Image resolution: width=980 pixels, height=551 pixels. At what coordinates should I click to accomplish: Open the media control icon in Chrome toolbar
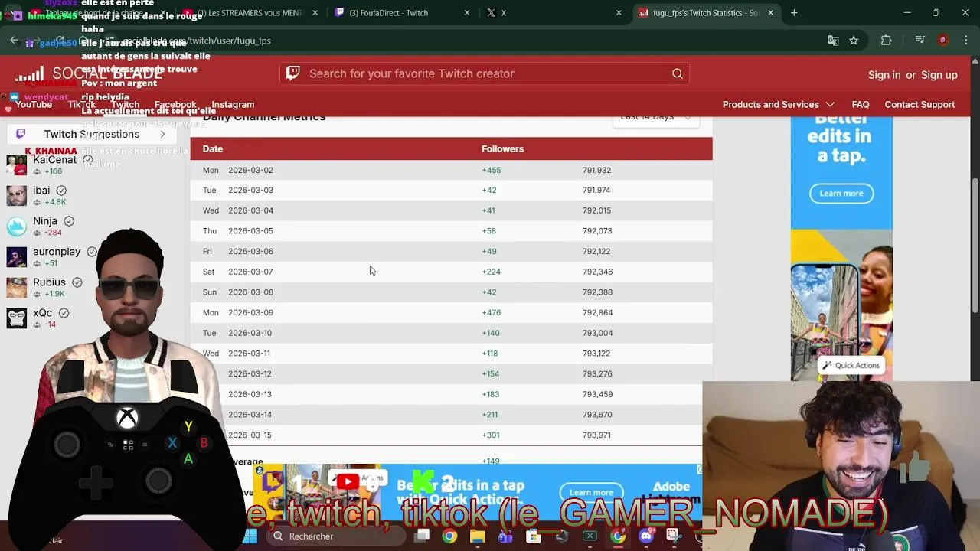pos(920,41)
